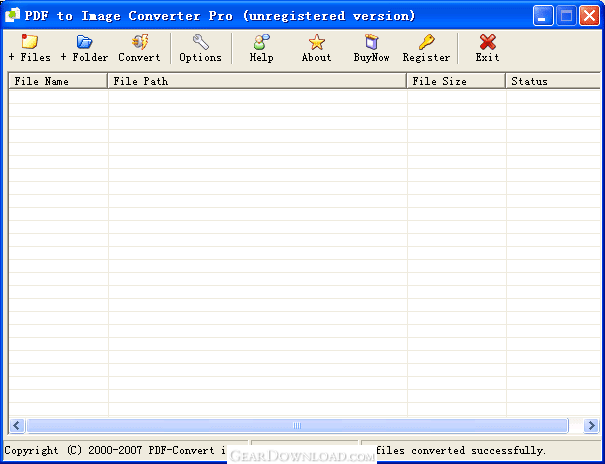Sort by File Name column header
Viewport: 605px width, 464px height.
click(x=58, y=81)
